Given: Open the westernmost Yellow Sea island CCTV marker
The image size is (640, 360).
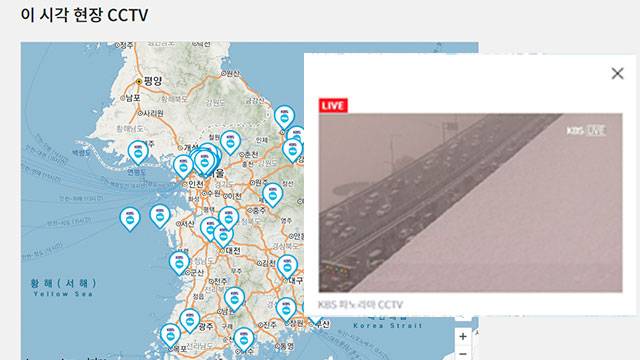Looking at the screenshot, I should 130,219.
